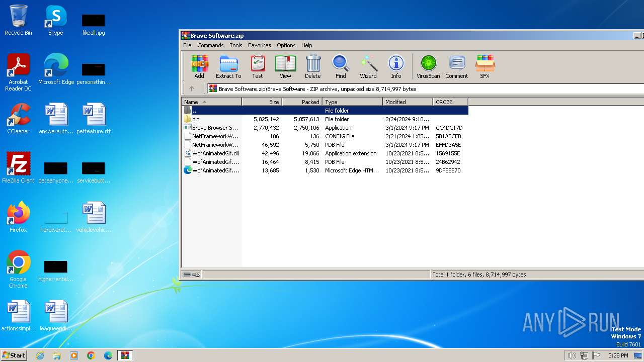Click the archive path address field
The height and width of the screenshot is (362, 644).
click(x=425, y=88)
